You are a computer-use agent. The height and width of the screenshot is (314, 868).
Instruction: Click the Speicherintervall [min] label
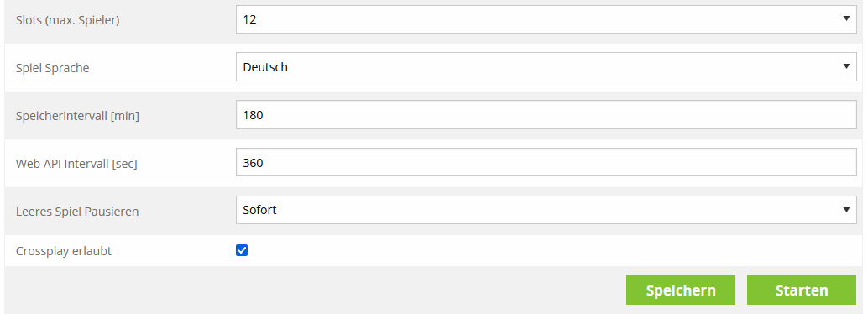point(77,117)
